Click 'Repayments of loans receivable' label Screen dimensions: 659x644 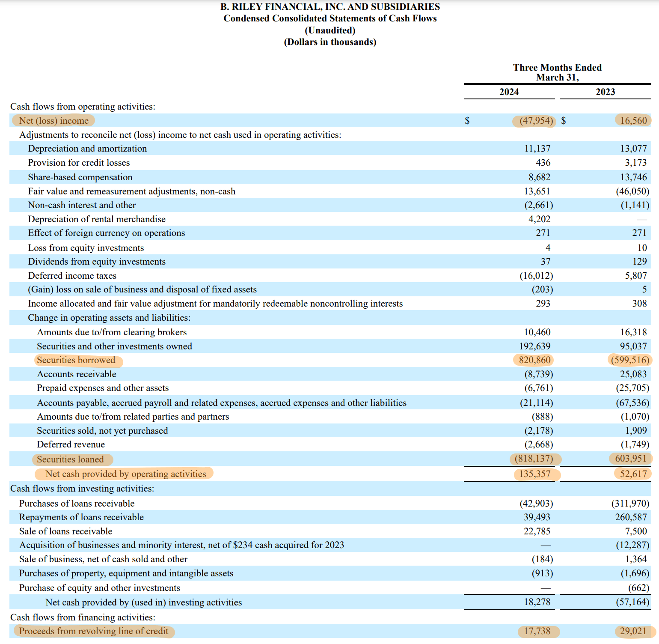81,517
